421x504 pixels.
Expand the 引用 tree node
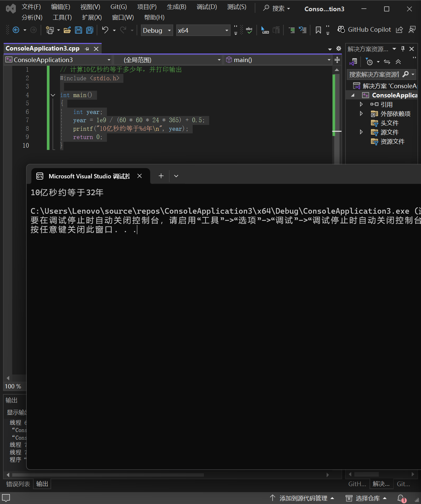(361, 104)
